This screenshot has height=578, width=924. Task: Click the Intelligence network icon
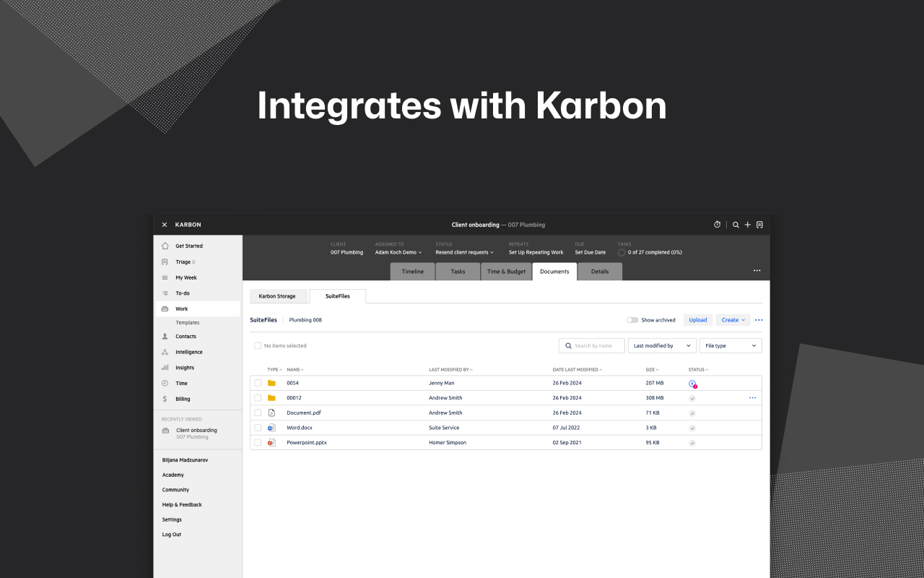tap(165, 352)
